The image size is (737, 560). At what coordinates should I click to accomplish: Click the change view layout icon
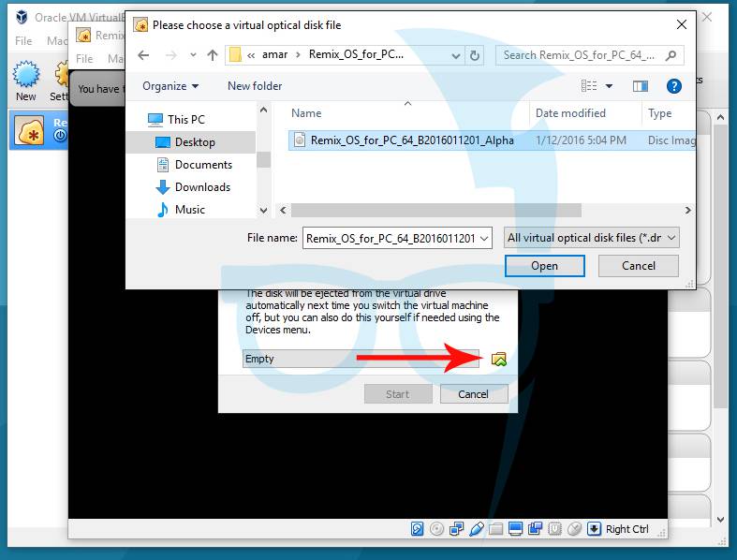(x=589, y=85)
